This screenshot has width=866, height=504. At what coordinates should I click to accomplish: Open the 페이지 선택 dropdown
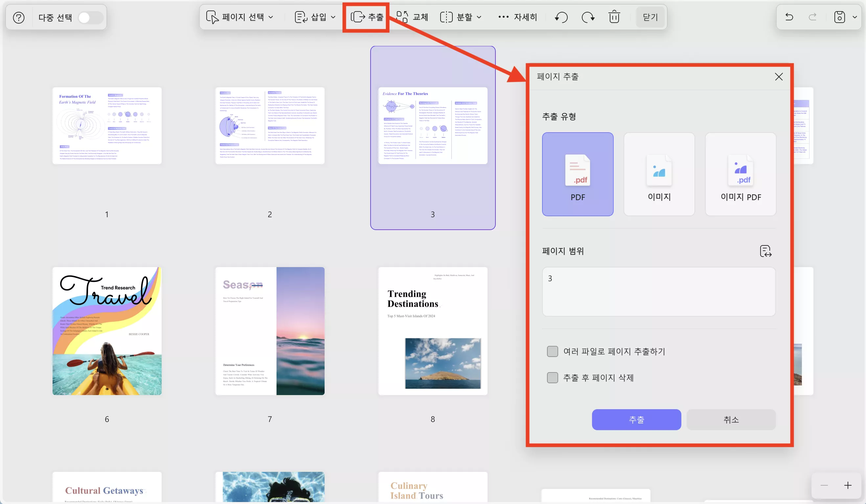tap(240, 17)
